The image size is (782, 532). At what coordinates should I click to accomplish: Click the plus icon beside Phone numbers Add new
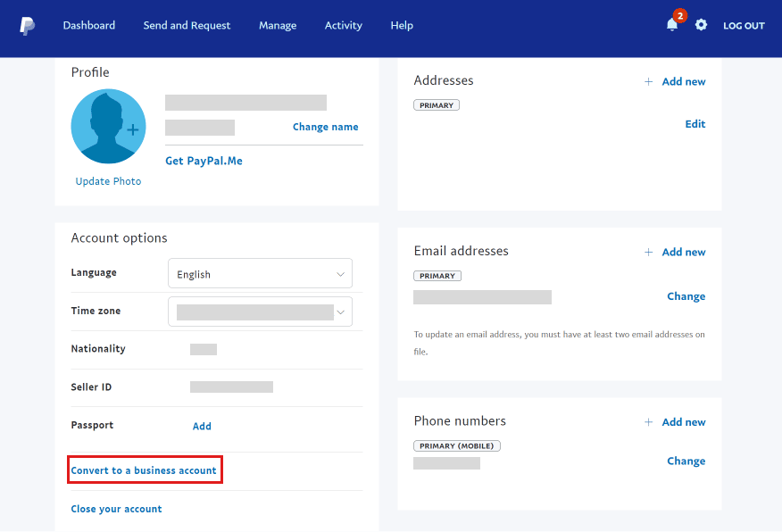(x=648, y=422)
